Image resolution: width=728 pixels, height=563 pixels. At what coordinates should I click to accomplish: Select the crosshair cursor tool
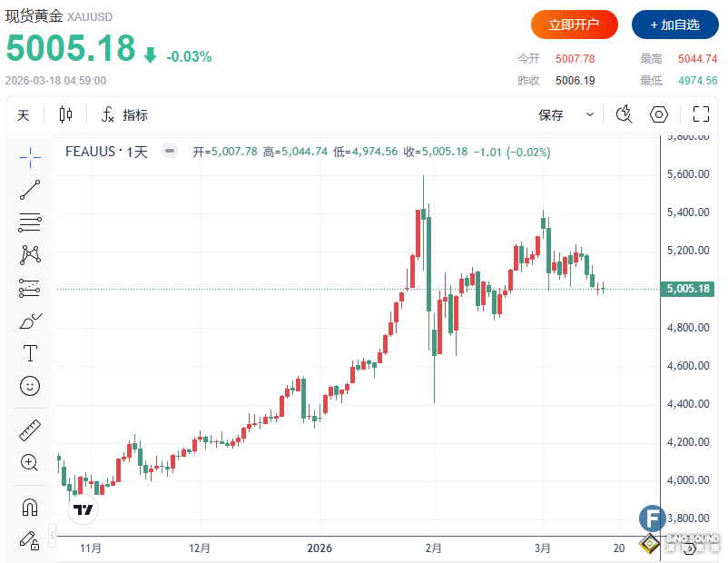[30, 156]
